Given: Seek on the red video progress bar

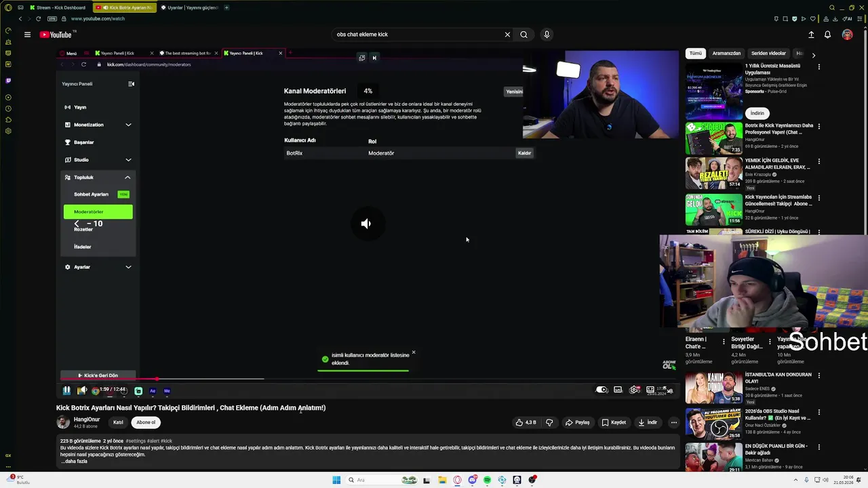Looking at the screenshot, I should click(x=366, y=380).
